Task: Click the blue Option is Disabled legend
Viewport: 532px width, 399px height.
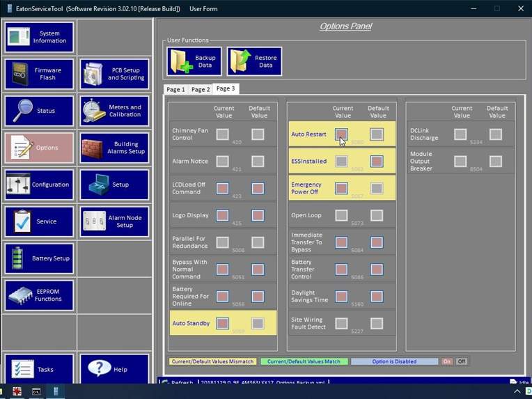Action: click(394, 361)
